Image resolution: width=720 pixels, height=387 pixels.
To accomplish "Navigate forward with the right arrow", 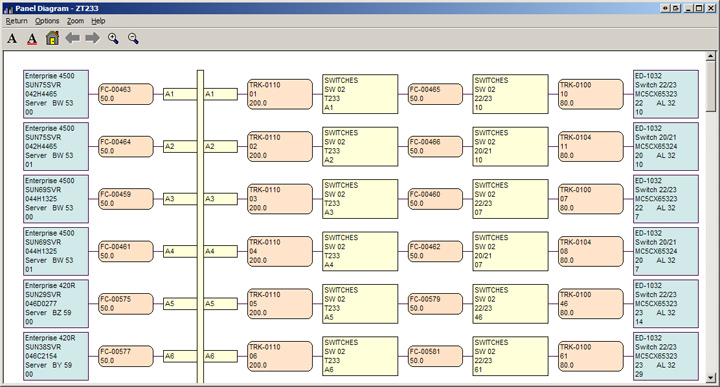I will pyautogui.click(x=92, y=38).
